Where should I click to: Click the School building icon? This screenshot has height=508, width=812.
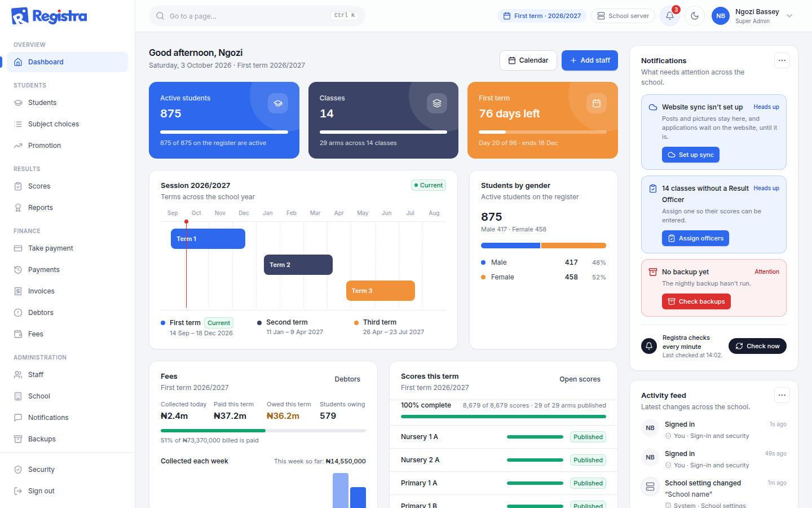[18, 396]
